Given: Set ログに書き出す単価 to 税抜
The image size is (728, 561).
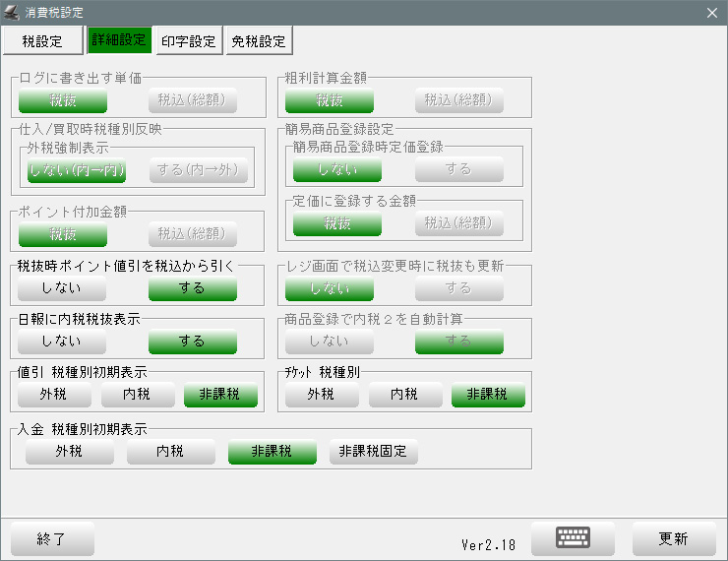Looking at the screenshot, I should tap(63, 100).
